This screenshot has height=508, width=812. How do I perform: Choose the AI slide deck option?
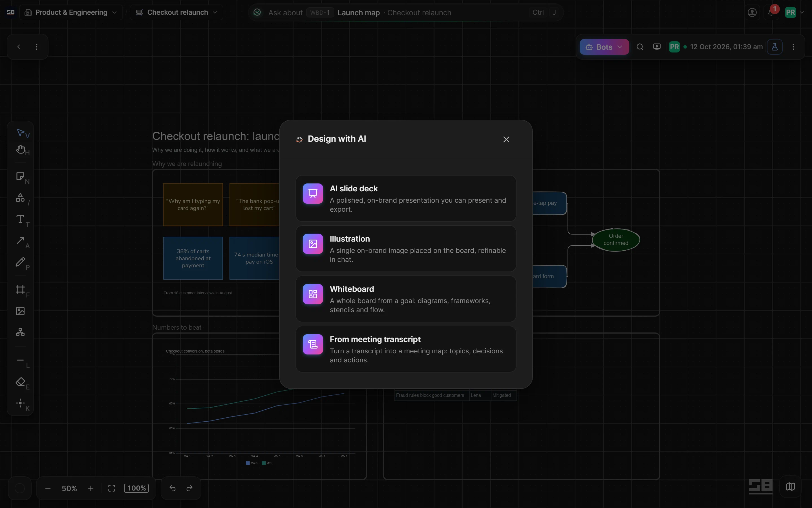tap(406, 198)
